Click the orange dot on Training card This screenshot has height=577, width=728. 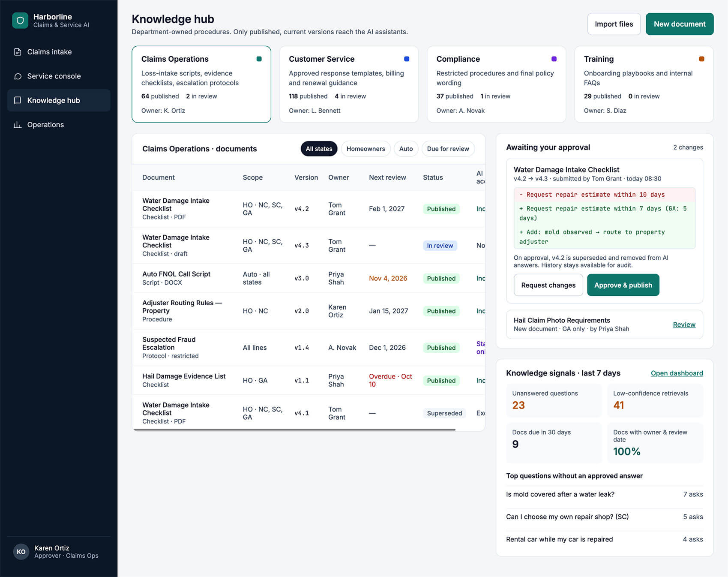coord(701,59)
